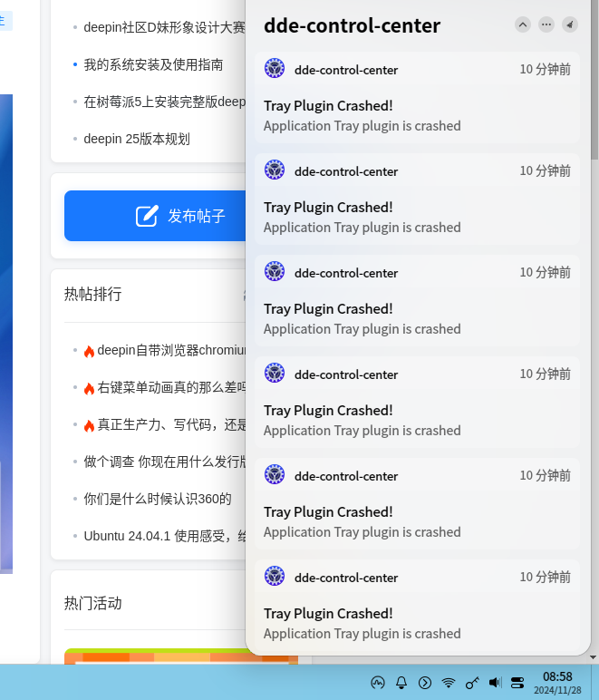Click the show desktop strip at taskbar edge
This screenshot has height=700, width=599.
pyautogui.click(x=595, y=682)
